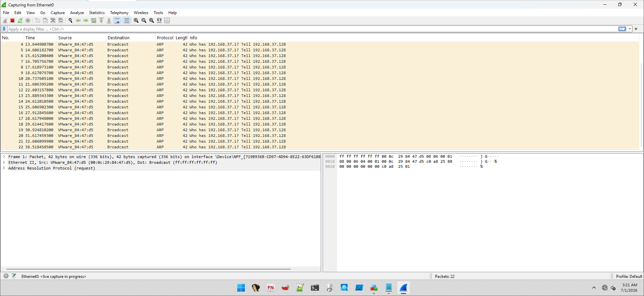Select packet number 4 row
The height and width of the screenshot is (296, 644).
pyautogui.click(x=320, y=44)
